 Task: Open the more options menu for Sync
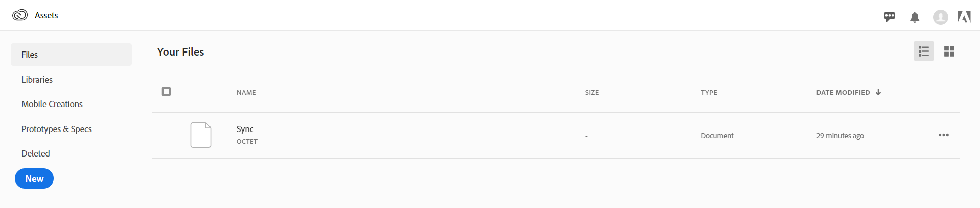point(943,135)
